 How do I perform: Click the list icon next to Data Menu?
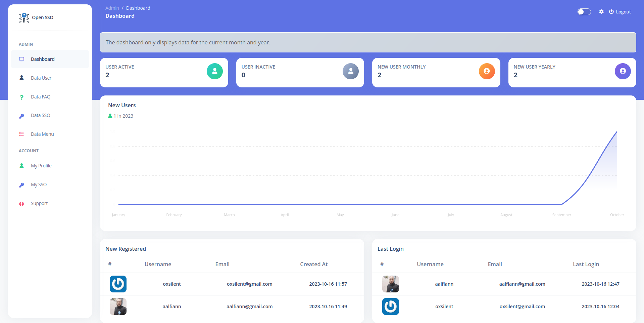pyautogui.click(x=21, y=134)
